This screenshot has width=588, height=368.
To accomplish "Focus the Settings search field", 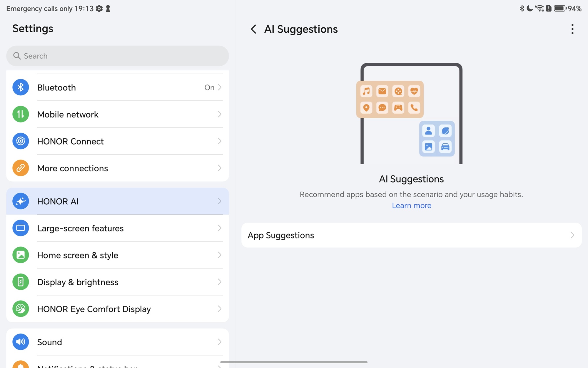I will pos(118,56).
